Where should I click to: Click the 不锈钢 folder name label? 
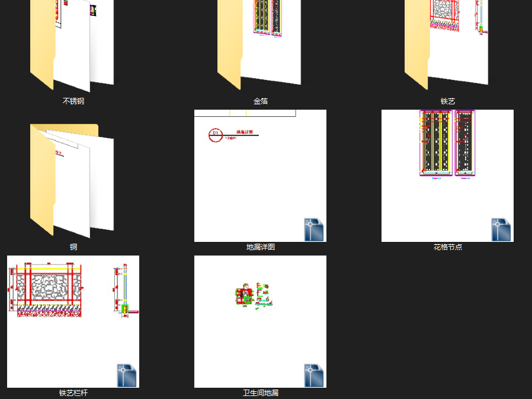(73, 101)
